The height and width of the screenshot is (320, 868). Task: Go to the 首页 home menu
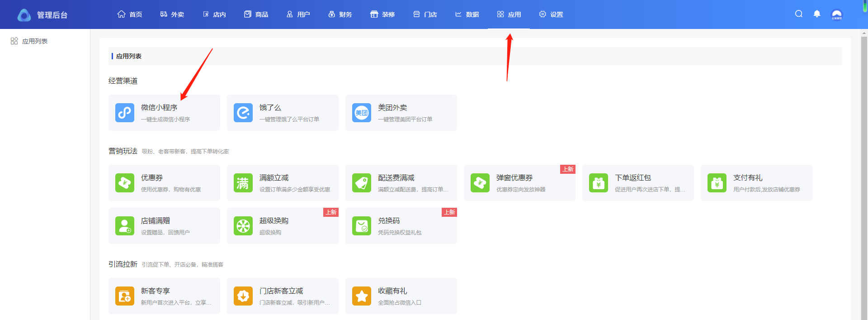point(130,14)
